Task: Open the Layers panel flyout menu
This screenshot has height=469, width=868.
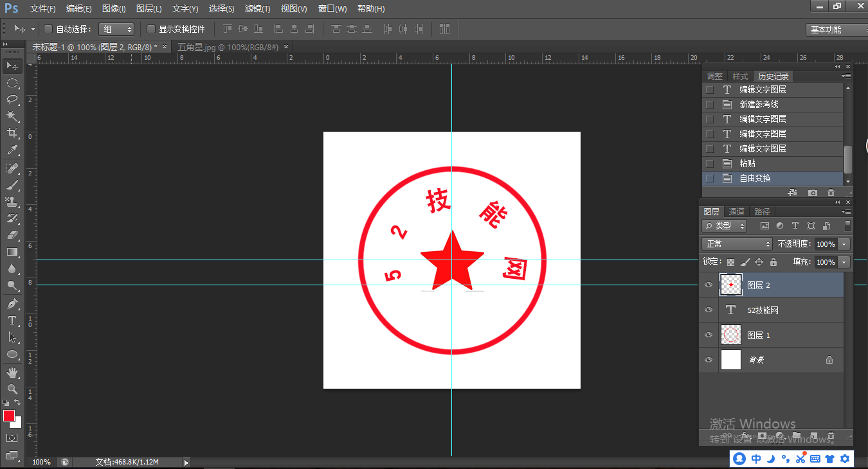Action: coord(847,211)
